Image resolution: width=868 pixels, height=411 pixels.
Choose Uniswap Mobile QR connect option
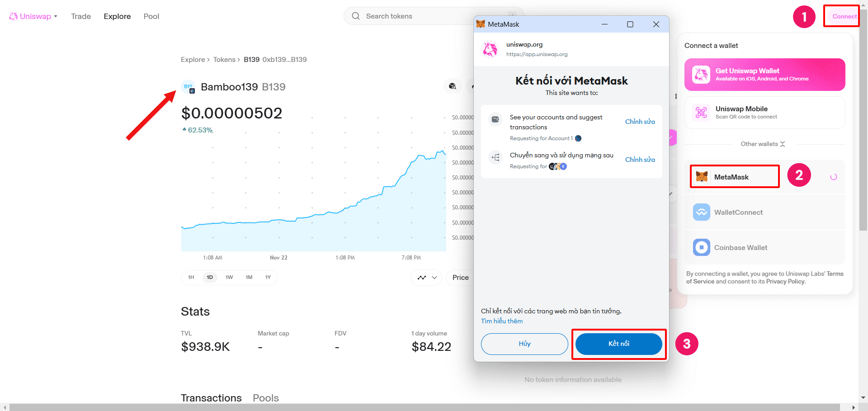pos(764,113)
